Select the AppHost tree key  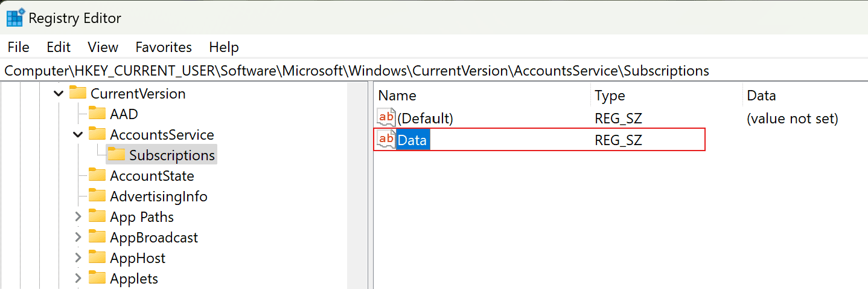(x=138, y=258)
